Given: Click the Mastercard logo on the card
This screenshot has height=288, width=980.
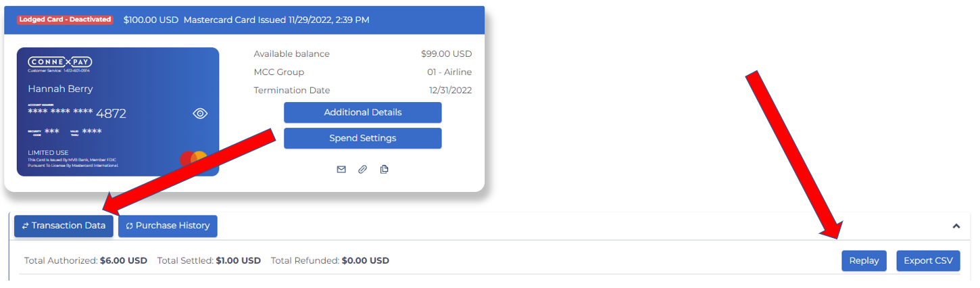Looking at the screenshot, I should pos(194,160).
